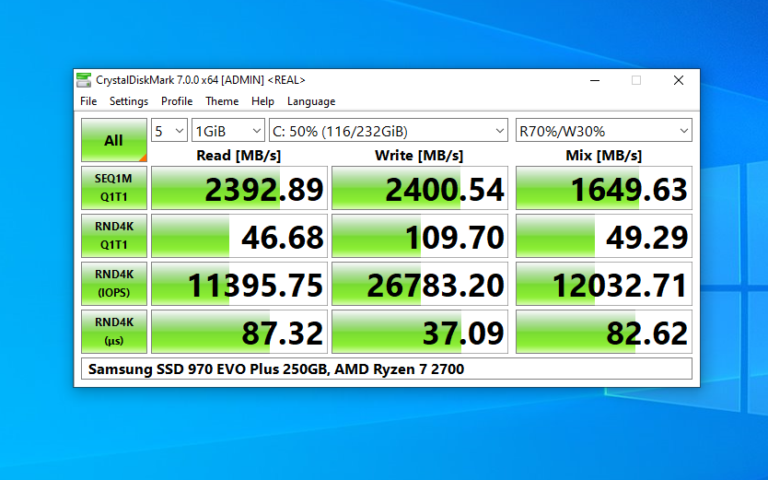Open the Profile menu
768x480 pixels.
[x=177, y=101]
